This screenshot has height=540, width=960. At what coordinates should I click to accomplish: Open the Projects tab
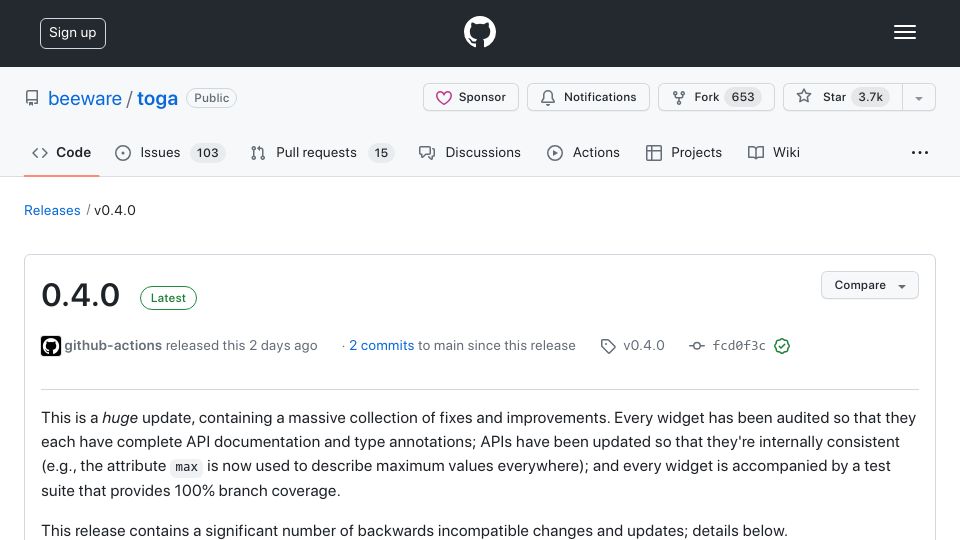(684, 153)
